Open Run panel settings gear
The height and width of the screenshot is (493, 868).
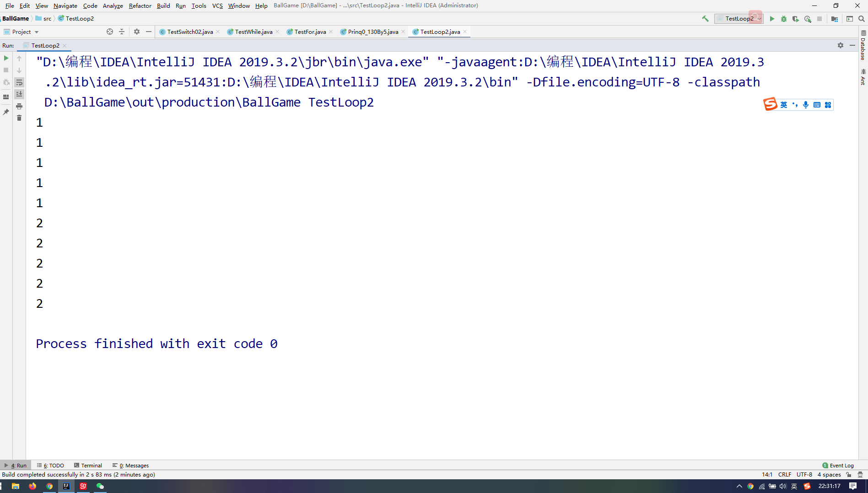841,45
